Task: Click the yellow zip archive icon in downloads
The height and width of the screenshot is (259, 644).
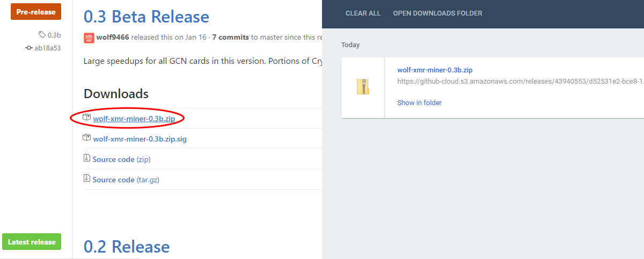Action: pos(363,87)
